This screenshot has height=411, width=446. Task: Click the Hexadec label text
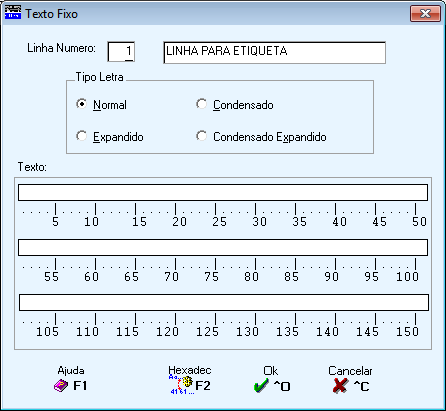click(190, 370)
